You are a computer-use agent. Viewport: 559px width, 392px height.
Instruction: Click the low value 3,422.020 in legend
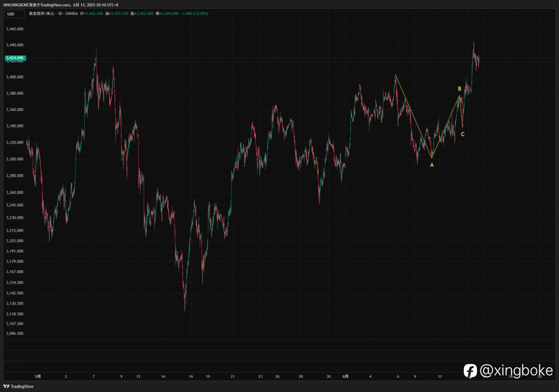point(144,14)
